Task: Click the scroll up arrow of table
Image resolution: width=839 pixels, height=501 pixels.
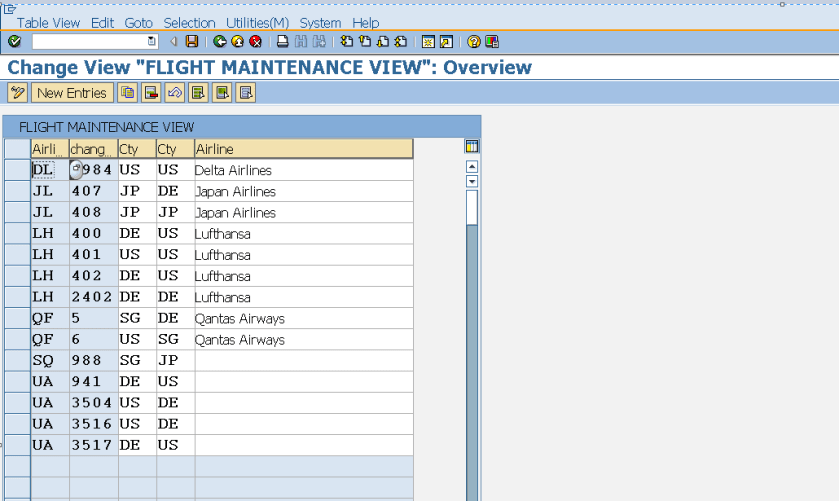Action: pos(472,167)
